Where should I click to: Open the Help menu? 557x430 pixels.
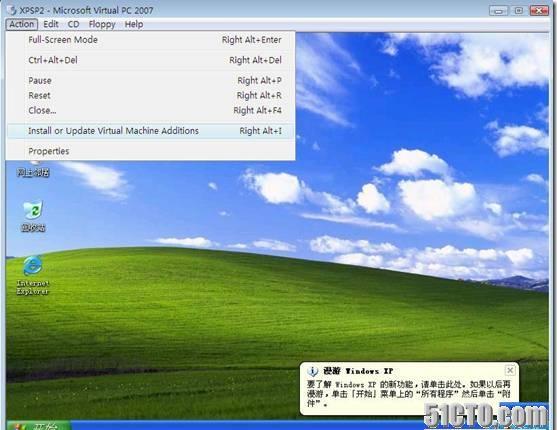tap(134, 24)
